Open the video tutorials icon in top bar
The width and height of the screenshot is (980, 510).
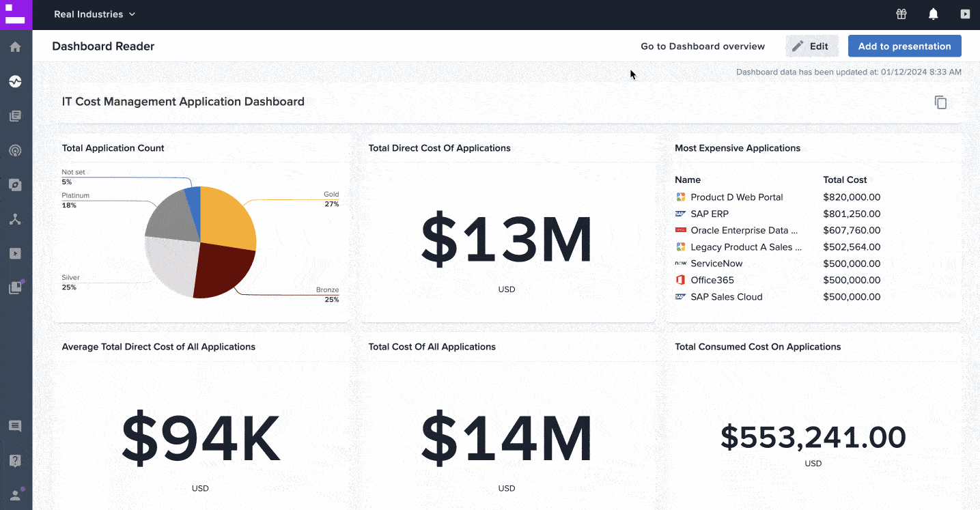[x=965, y=14]
